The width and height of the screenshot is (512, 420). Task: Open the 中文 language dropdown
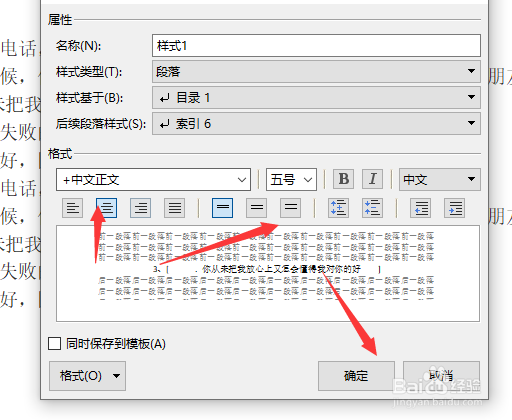440,180
